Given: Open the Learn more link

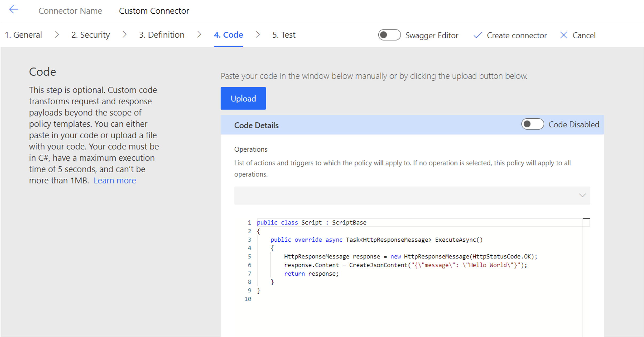Looking at the screenshot, I should tap(115, 180).
